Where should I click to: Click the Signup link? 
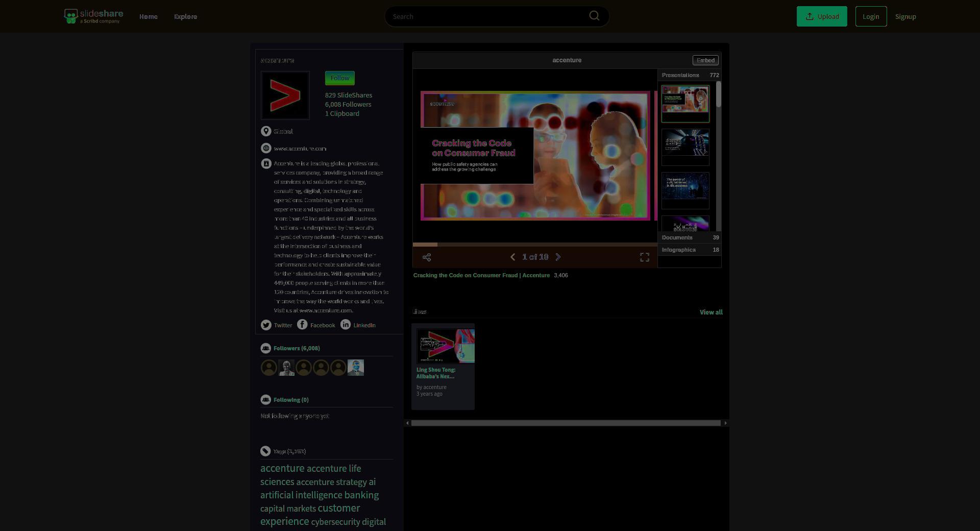(905, 16)
